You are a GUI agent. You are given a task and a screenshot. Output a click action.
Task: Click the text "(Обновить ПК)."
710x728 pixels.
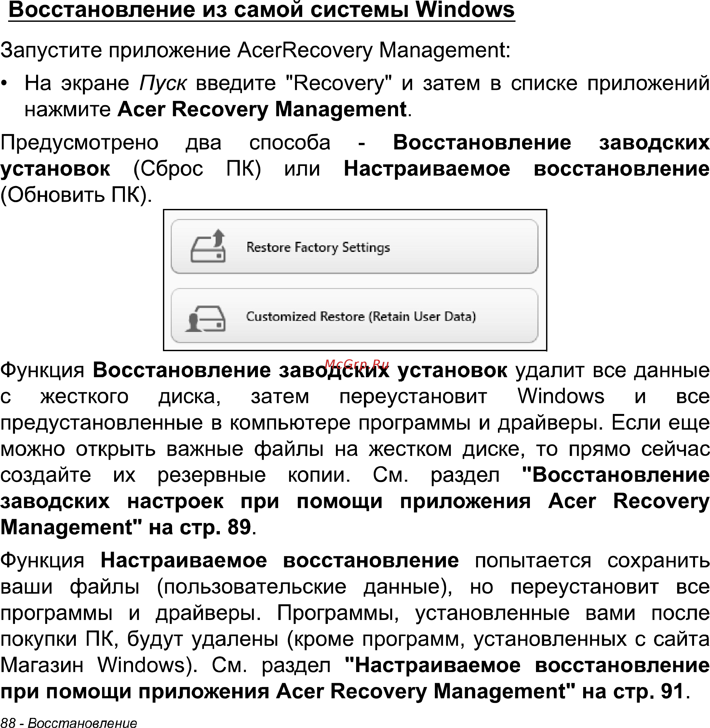pos(76,195)
